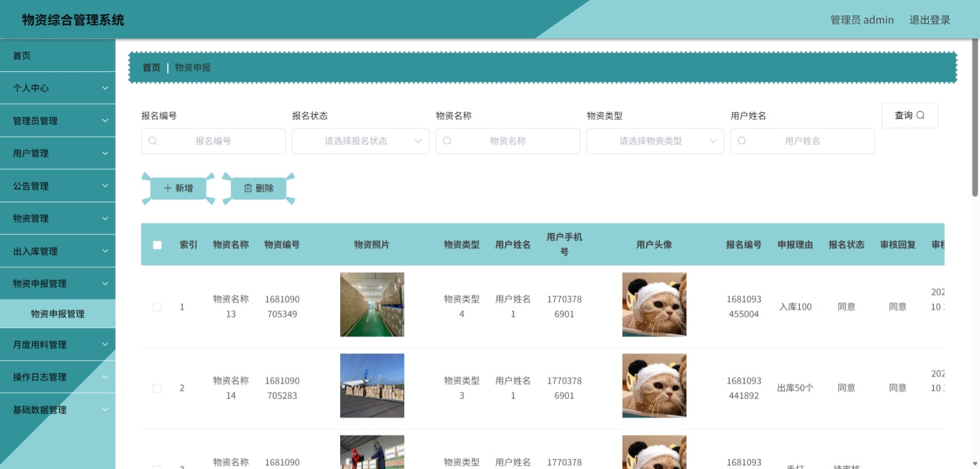The height and width of the screenshot is (469, 980).
Task: Click 报名编号 cell 1681093455004
Action: click(744, 307)
